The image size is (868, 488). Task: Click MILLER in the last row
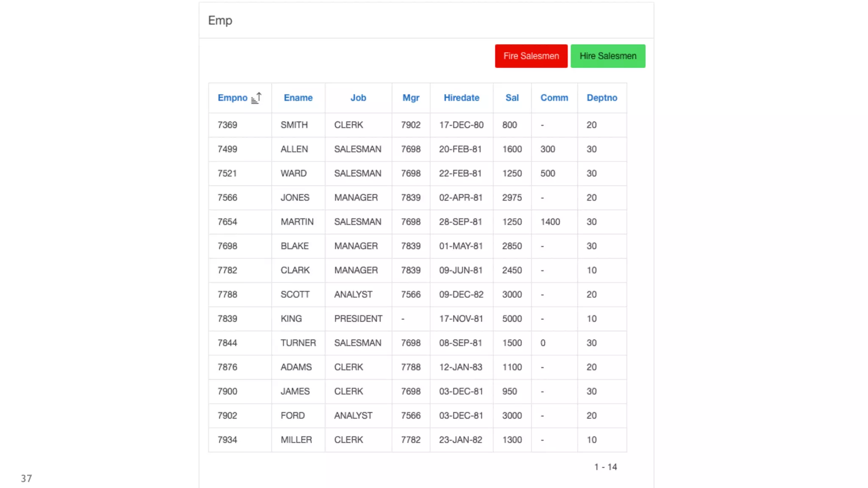point(296,440)
